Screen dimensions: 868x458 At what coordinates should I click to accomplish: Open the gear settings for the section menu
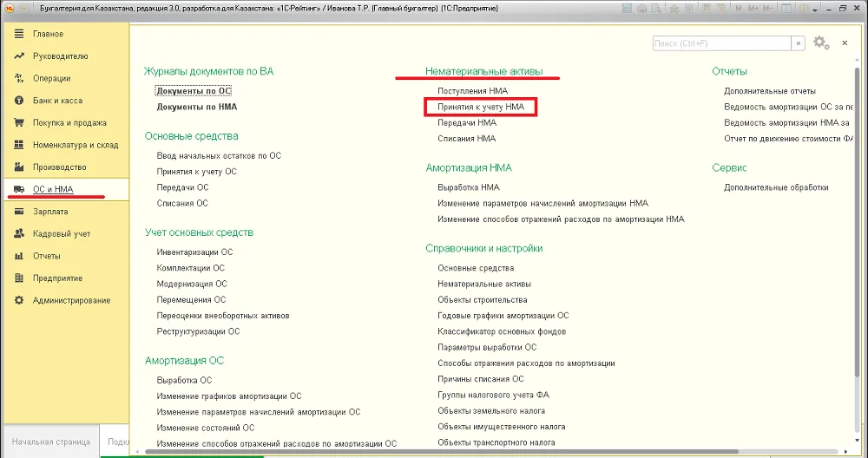(x=821, y=43)
